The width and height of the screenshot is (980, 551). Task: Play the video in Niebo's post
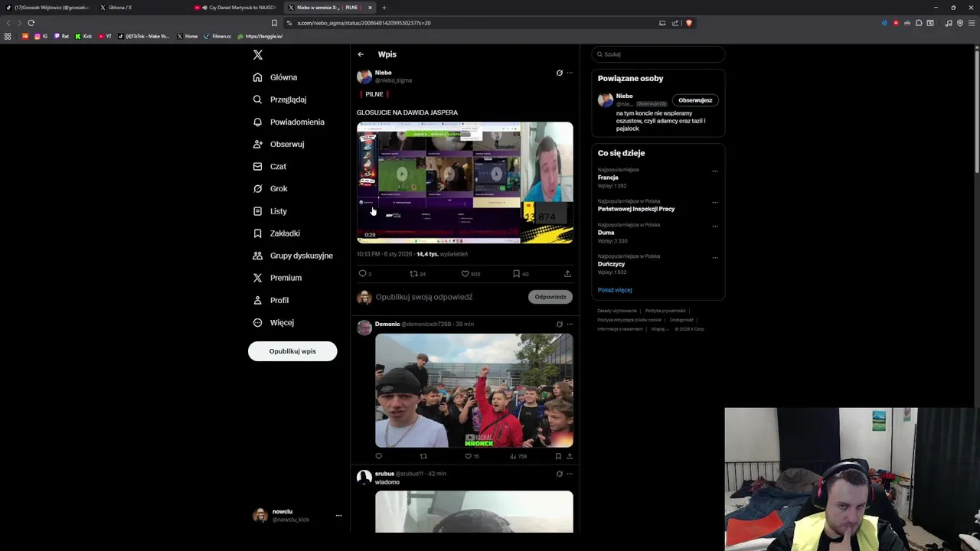click(465, 183)
